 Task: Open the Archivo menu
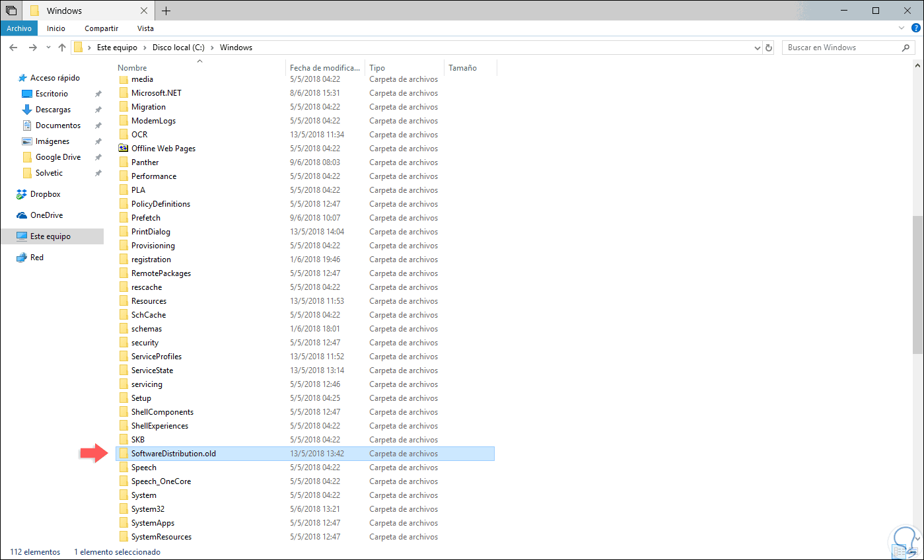click(x=19, y=28)
